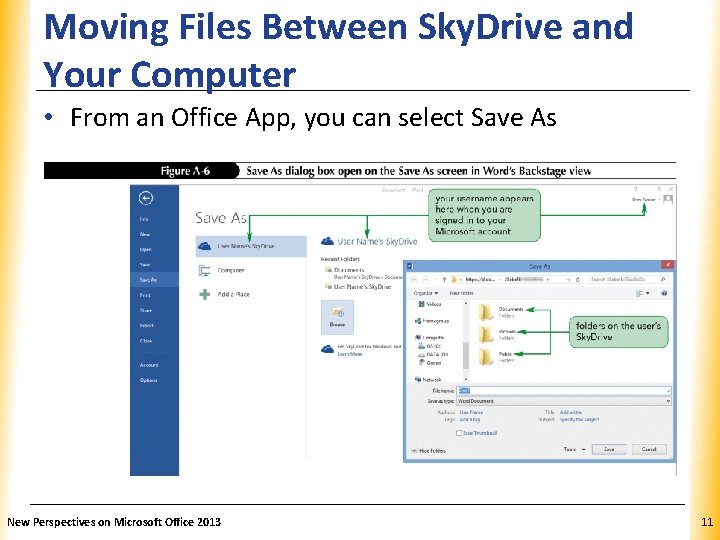Select Owner in the navigation pane
720x540 pixels.
coord(430,363)
